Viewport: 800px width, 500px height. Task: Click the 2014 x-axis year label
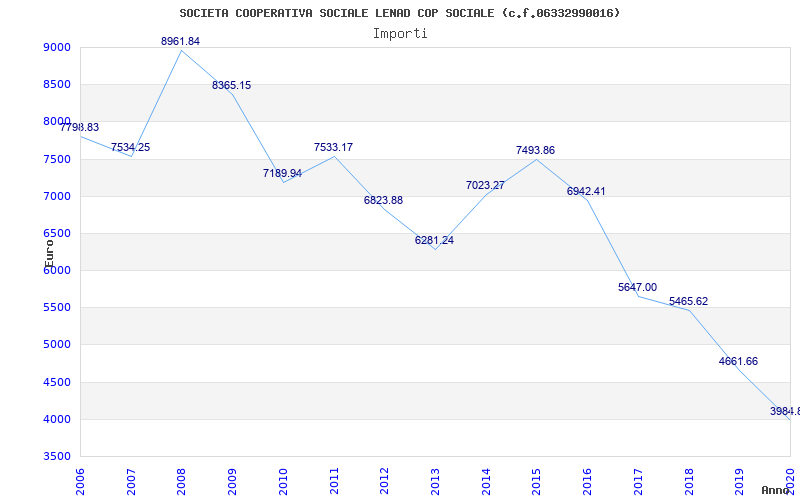pos(486,481)
